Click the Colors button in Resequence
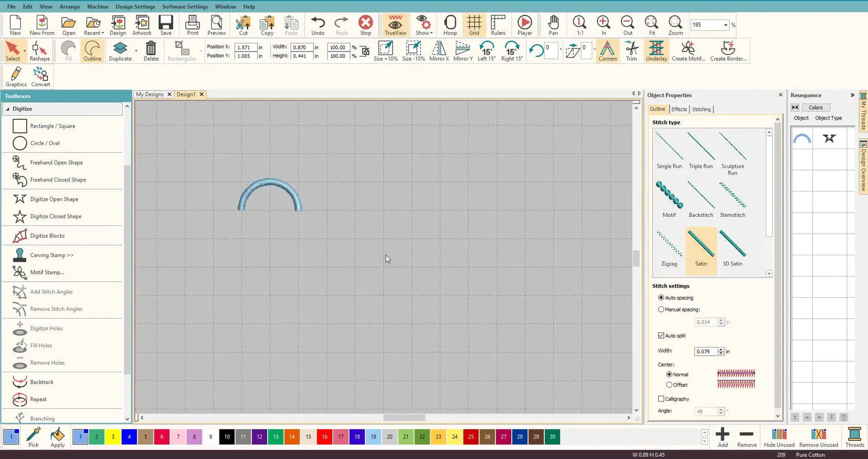 (815, 108)
